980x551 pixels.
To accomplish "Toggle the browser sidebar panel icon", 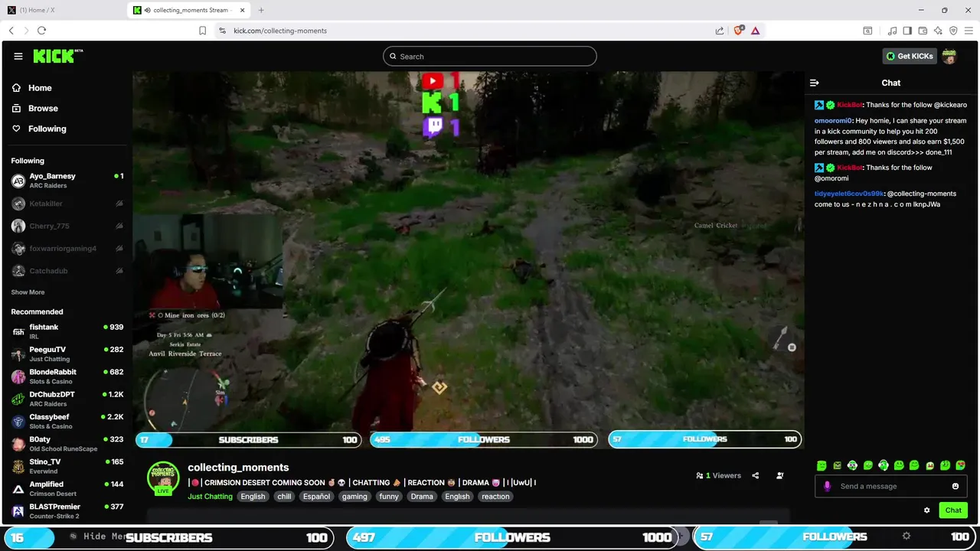I will click(907, 31).
